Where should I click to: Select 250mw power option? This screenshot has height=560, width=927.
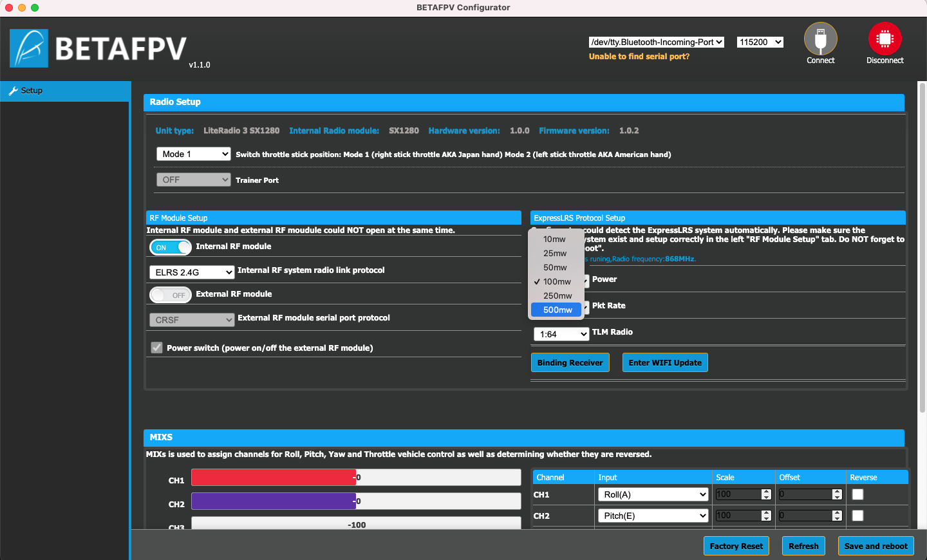pos(556,295)
